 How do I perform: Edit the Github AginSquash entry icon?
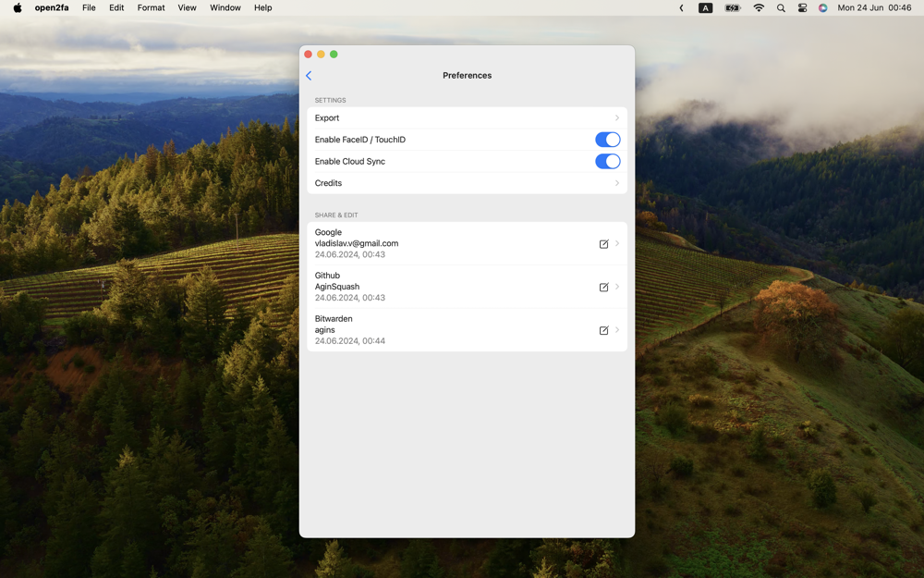pos(603,287)
